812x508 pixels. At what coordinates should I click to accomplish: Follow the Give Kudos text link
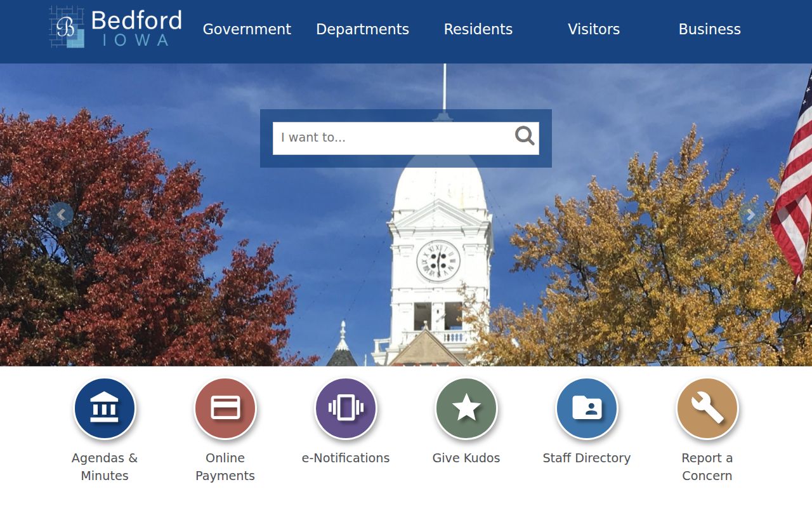click(466, 458)
